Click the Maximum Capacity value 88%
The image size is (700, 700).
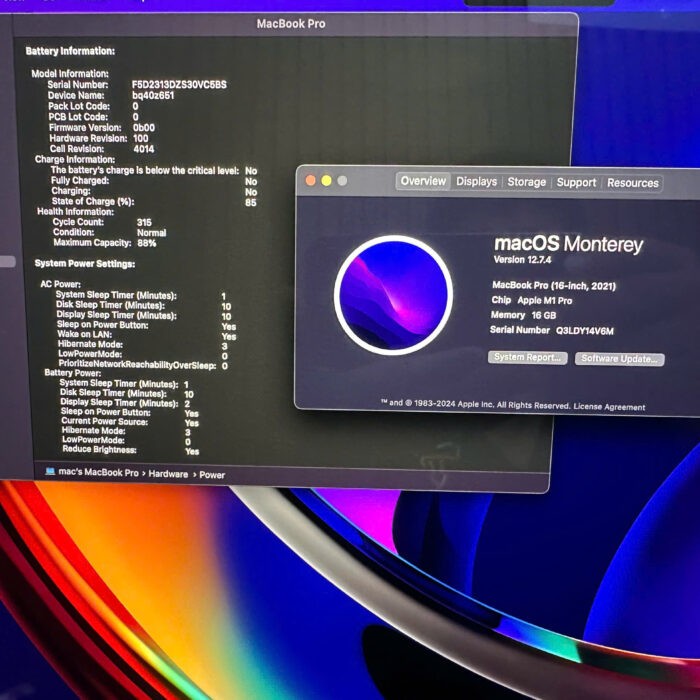(146, 243)
